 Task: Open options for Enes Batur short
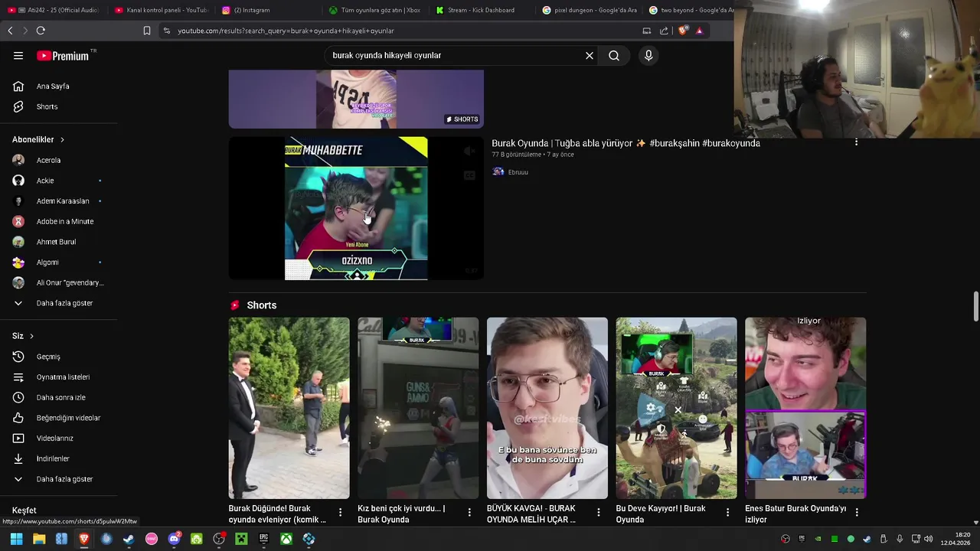tap(857, 512)
